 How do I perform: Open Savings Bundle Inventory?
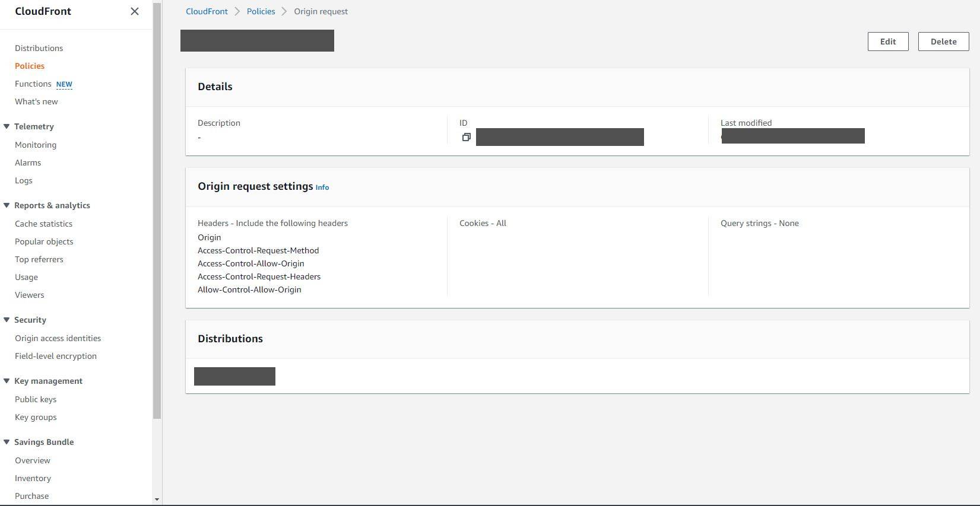[x=33, y=478]
